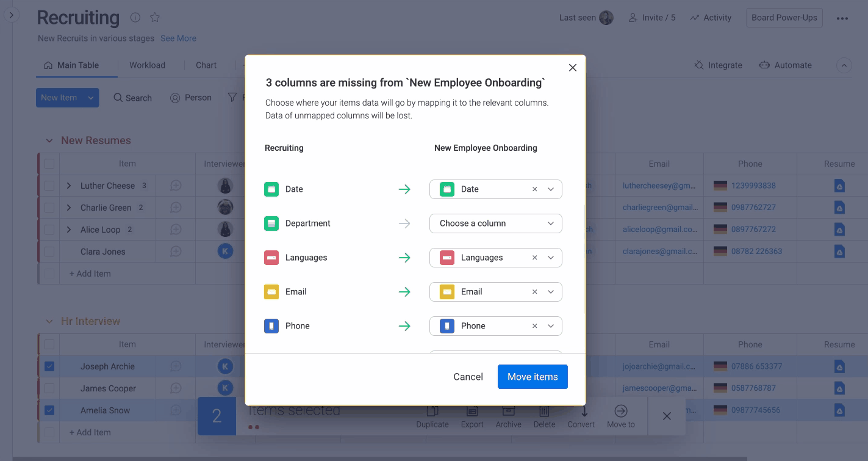Screen dimensions: 868x461
Task: Open the board info icon
Action: (135, 18)
